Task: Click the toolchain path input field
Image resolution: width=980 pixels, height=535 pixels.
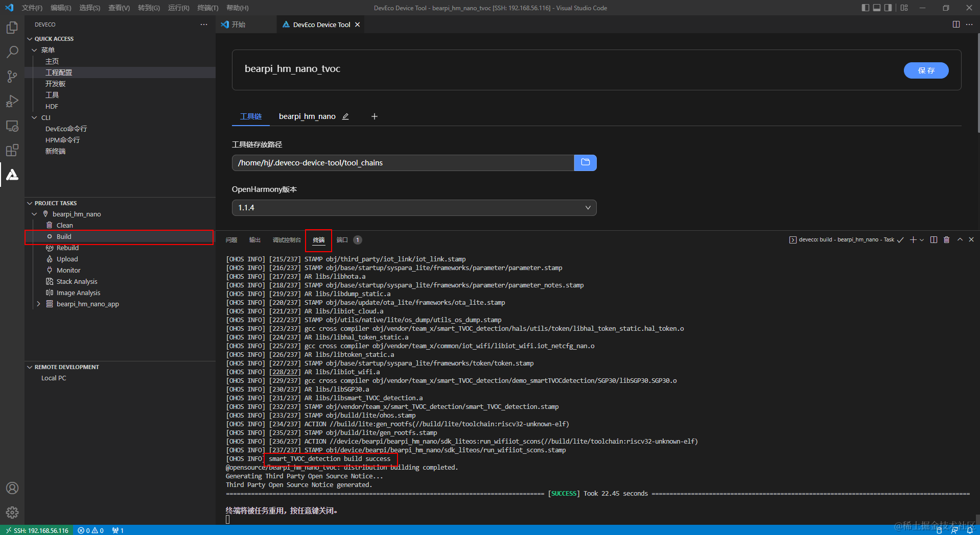Action: pyautogui.click(x=403, y=163)
